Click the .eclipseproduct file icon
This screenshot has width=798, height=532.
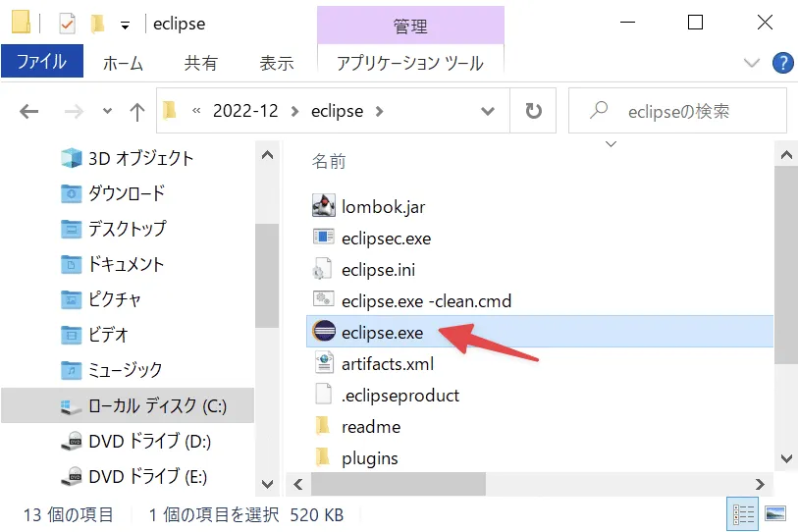[323, 395]
